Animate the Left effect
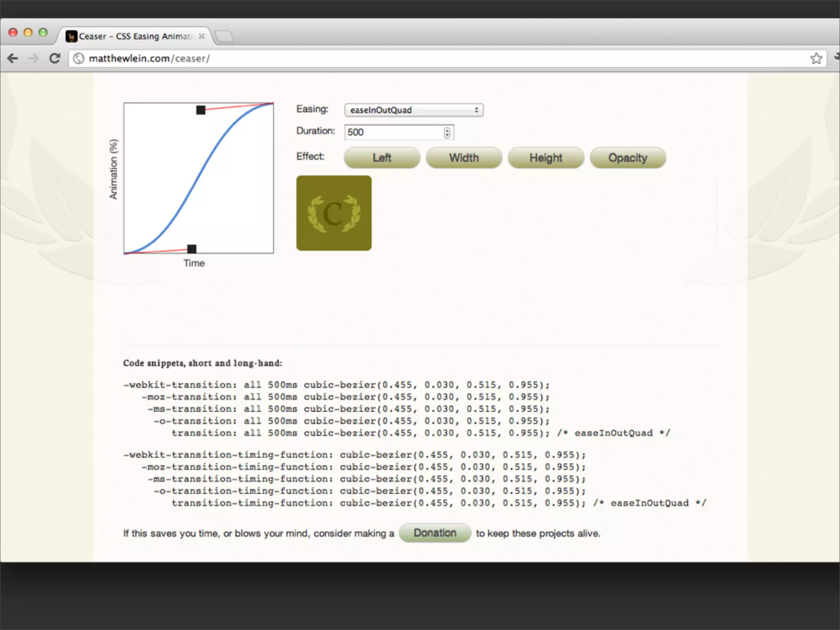Image resolution: width=840 pixels, height=630 pixels. coord(382,158)
